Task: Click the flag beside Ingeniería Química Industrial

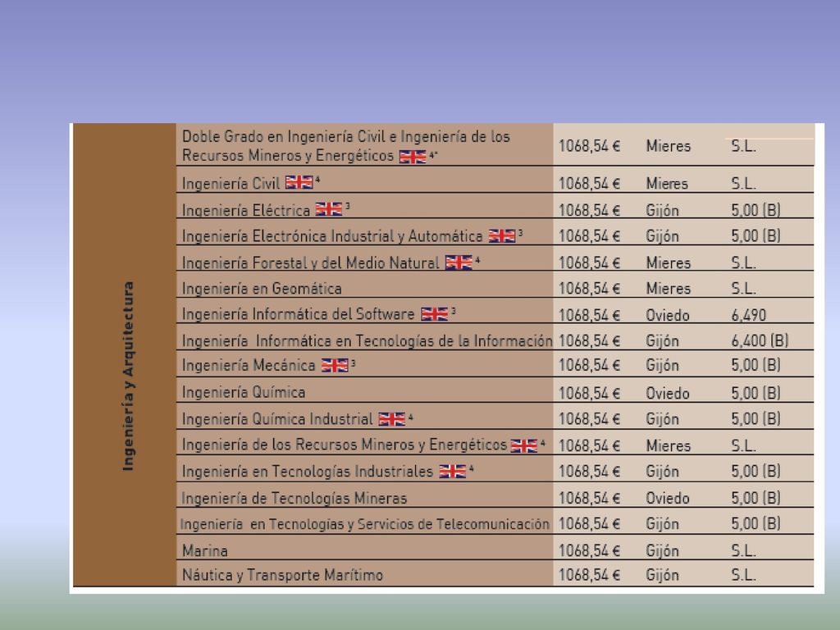Action: 392,419
